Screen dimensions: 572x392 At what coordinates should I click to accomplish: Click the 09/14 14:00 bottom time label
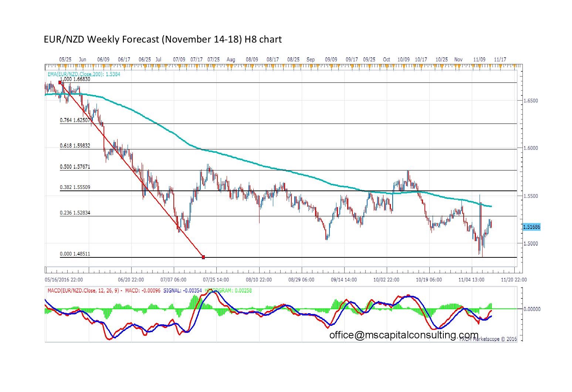(344, 280)
